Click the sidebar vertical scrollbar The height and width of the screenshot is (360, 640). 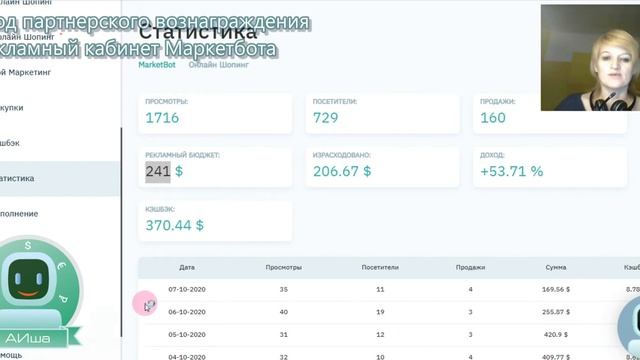[x=121, y=233]
